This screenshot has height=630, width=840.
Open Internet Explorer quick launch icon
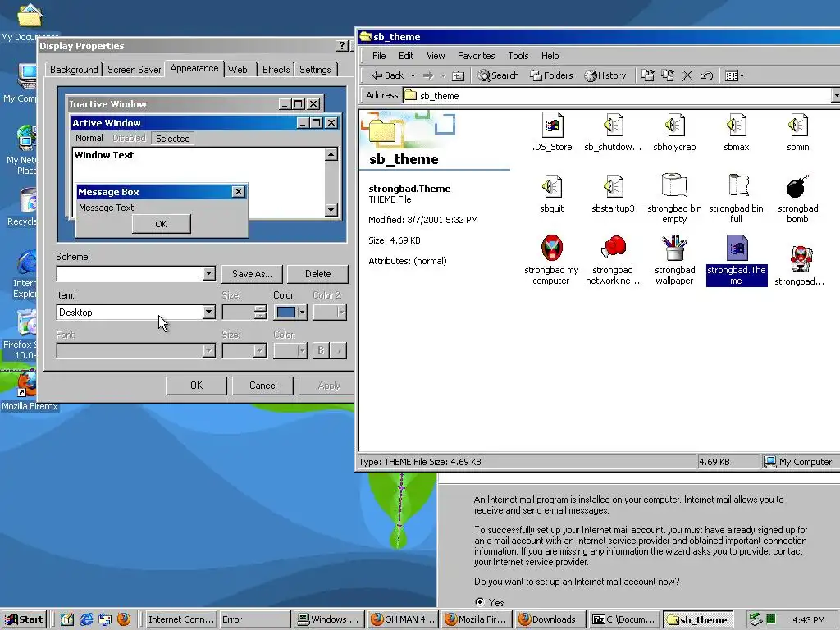[x=86, y=619]
